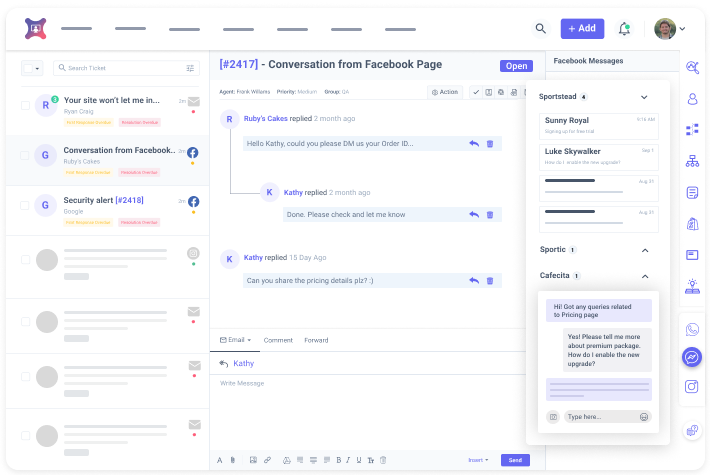This screenshot has width=710, height=475.
Task: Click the notifications bell icon
Action: click(x=625, y=29)
